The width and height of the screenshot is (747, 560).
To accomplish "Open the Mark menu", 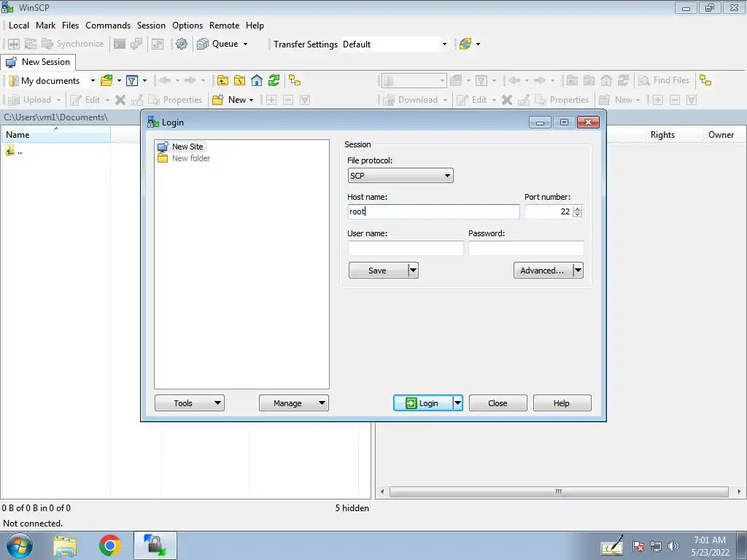I will [46, 26].
